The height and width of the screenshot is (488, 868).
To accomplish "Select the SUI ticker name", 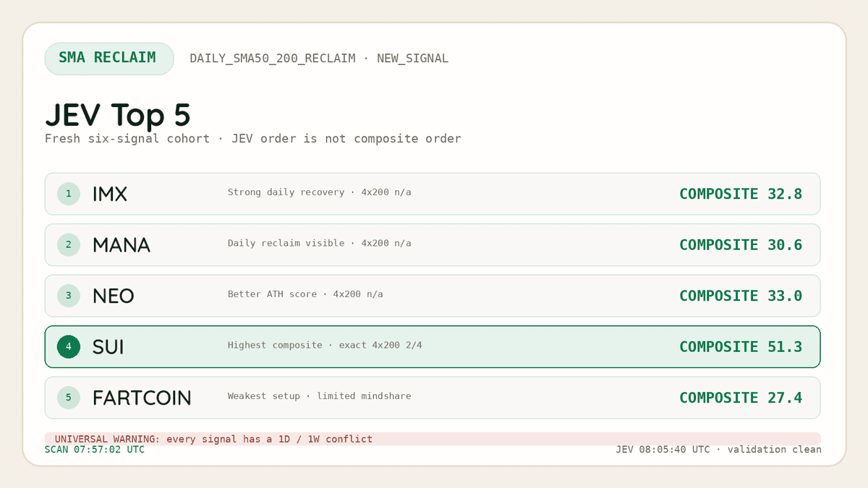I will pyautogui.click(x=109, y=347).
